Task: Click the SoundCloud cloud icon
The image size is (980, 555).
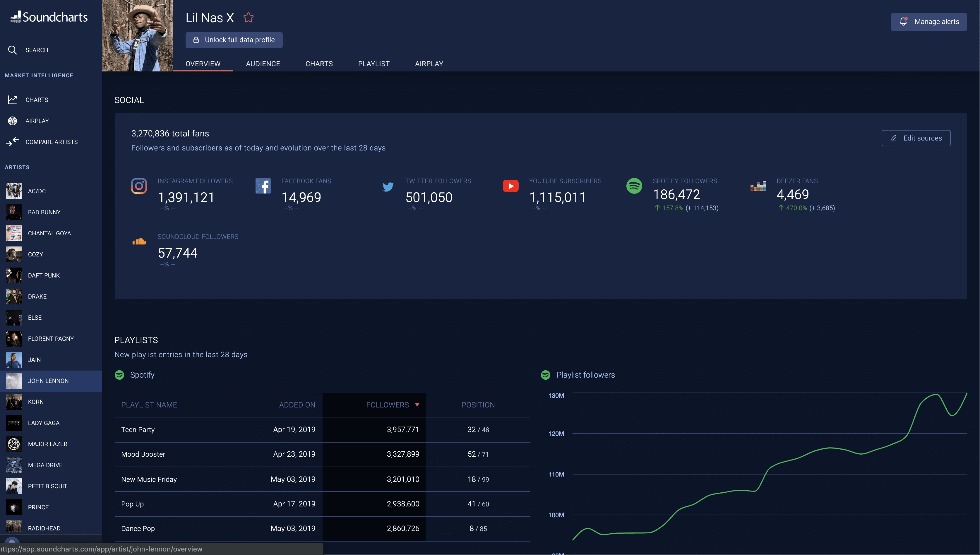Action: tap(139, 241)
